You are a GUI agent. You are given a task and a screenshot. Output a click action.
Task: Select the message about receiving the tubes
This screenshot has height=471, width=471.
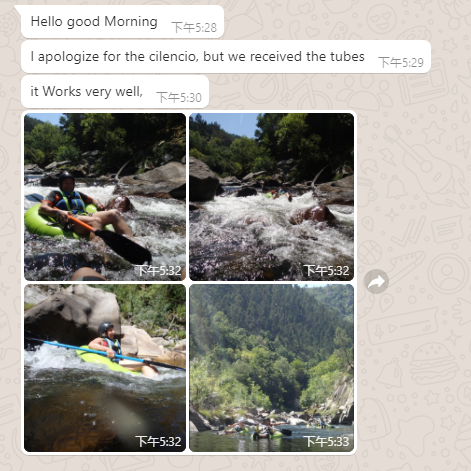[226, 57]
